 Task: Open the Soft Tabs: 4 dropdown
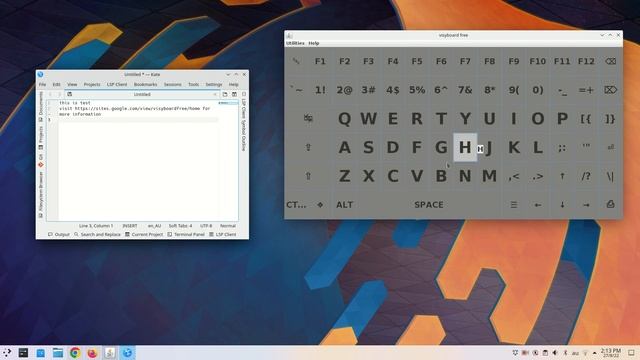pyautogui.click(x=180, y=226)
